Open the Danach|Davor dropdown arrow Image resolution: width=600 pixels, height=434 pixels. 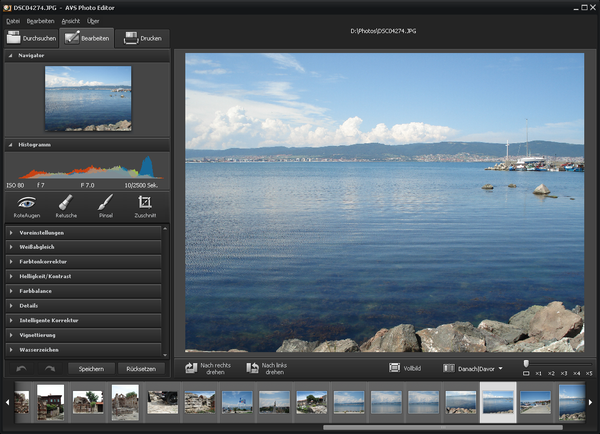(501, 369)
